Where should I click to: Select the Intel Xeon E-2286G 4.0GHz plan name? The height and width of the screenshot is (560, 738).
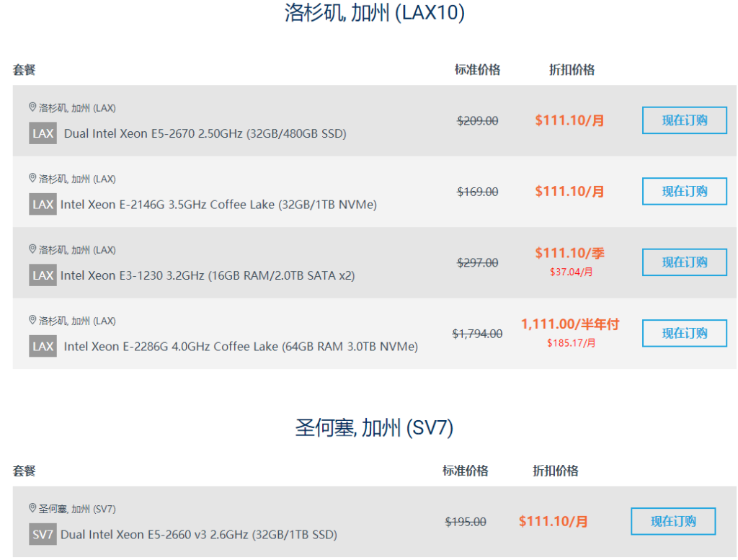[x=241, y=347]
